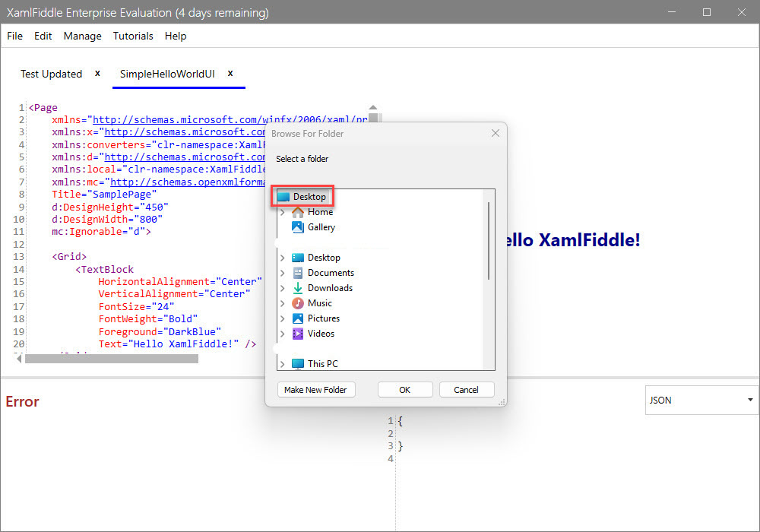This screenshot has width=760, height=532.
Task: Follow the xmlns:d schema link
Action: [x=185, y=157]
